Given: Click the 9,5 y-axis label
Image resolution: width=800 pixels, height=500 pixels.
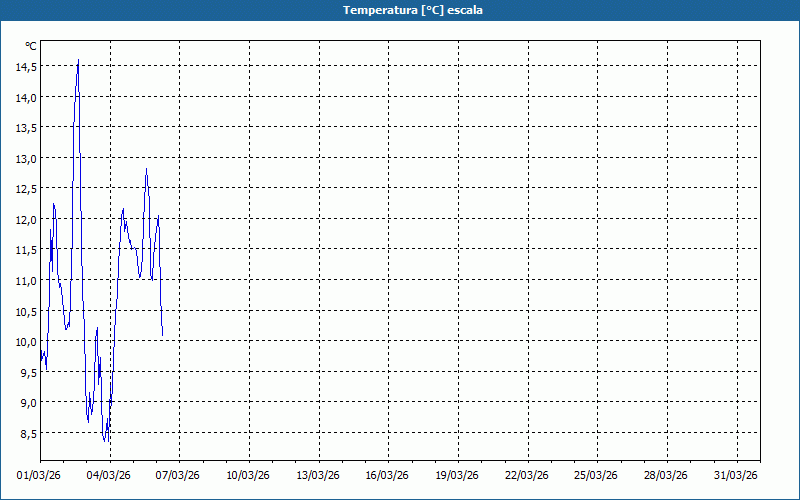Looking at the screenshot, I should [28, 372].
